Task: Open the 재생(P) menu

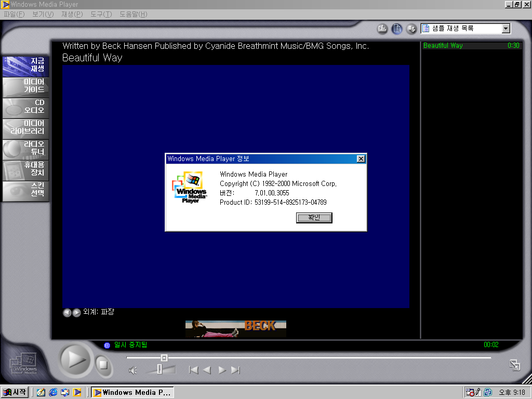Action: pos(72,14)
